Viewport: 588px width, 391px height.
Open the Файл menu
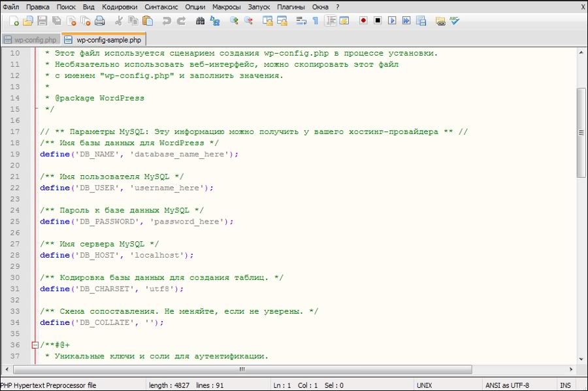(x=10, y=7)
